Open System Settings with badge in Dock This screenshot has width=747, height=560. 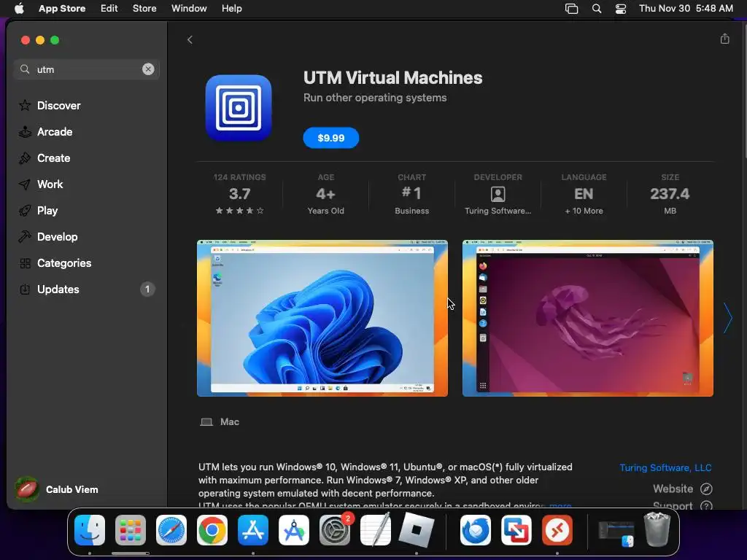pos(334,530)
